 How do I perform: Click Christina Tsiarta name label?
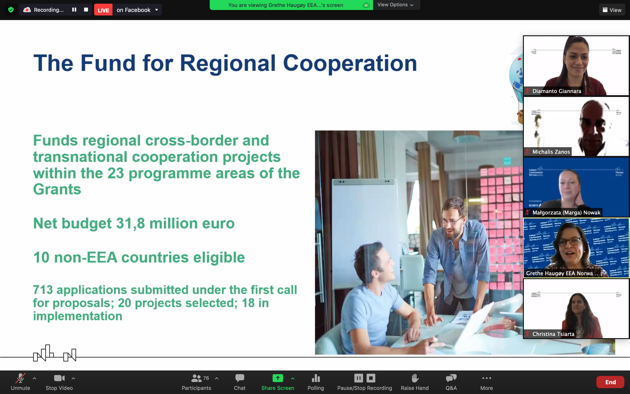tap(553, 334)
